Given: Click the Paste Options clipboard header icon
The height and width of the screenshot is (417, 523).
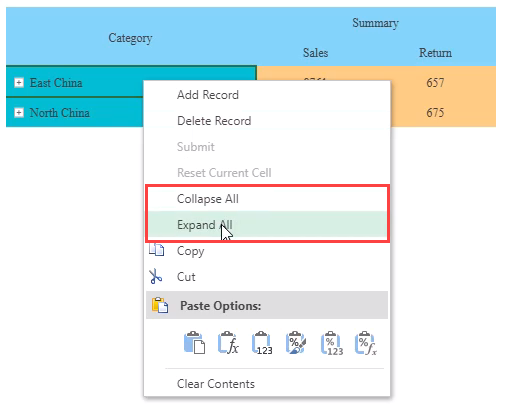Looking at the screenshot, I should [160, 305].
